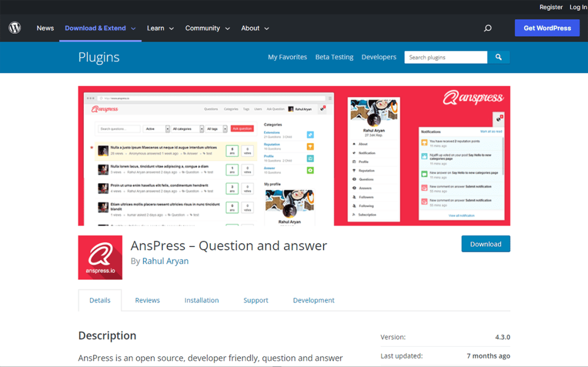Open the Developers link
Screen dimensions: 588x367
click(x=379, y=57)
